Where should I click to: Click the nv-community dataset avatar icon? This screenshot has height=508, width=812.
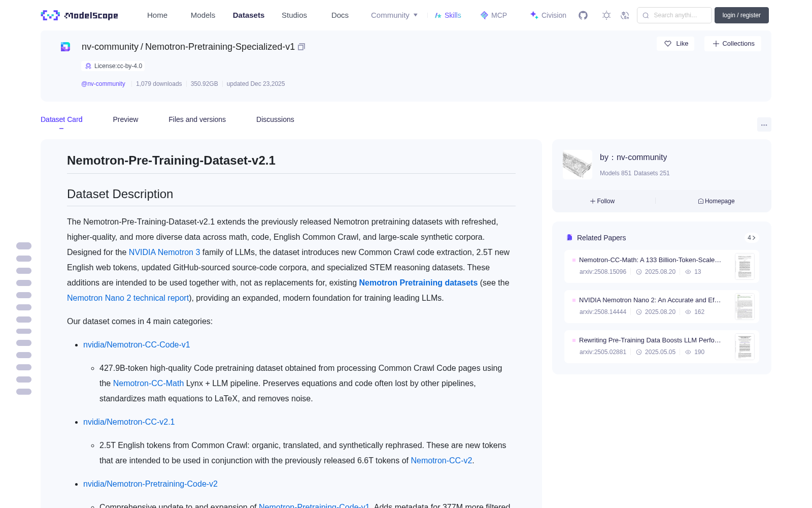65,47
